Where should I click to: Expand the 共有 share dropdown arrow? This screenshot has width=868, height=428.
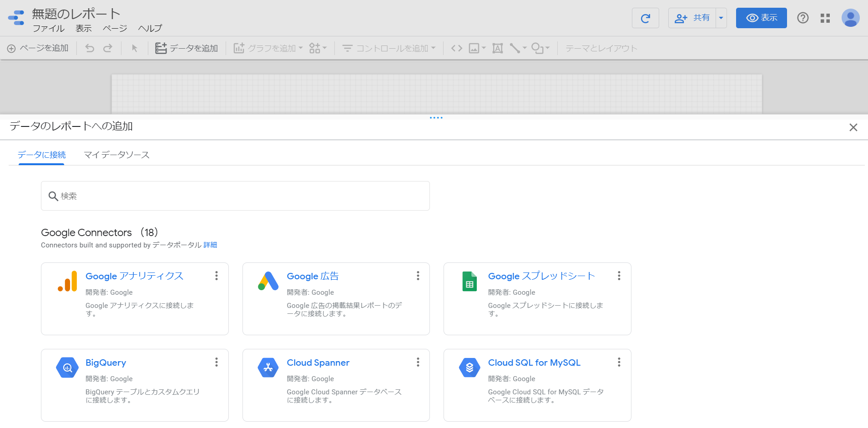tap(721, 18)
